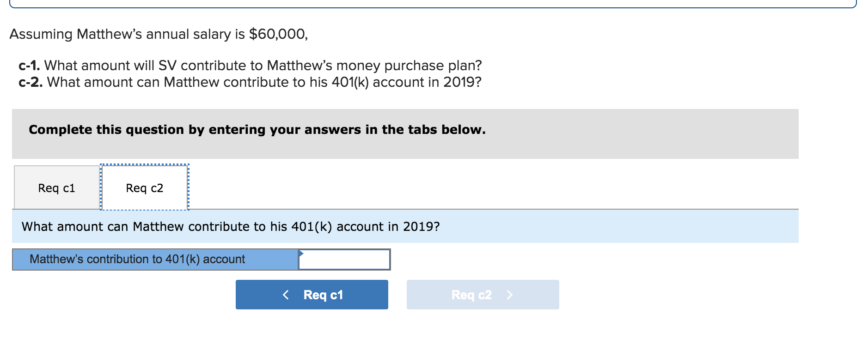Click the Req c1 navigation button

(x=312, y=294)
